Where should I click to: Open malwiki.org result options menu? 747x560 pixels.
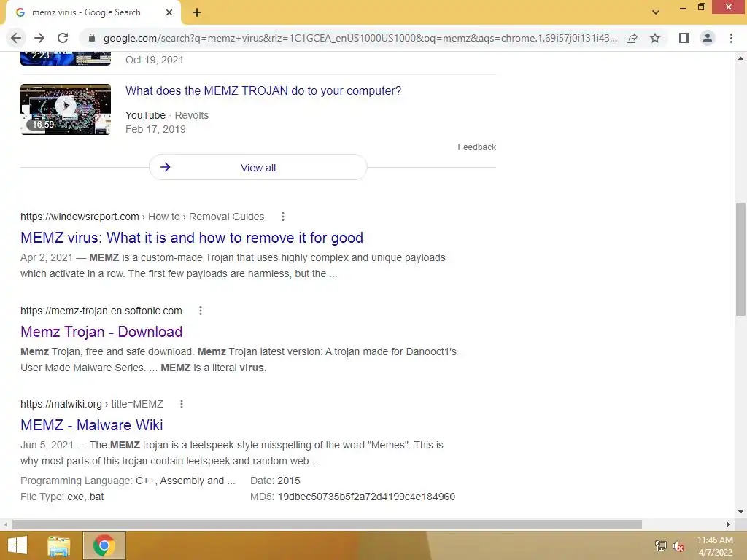(x=182, y=404)
